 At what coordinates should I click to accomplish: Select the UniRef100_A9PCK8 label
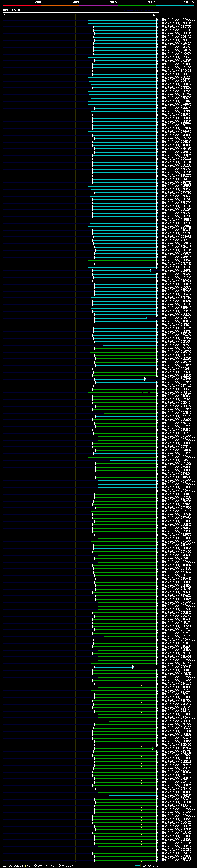click(x=176, y=74)
